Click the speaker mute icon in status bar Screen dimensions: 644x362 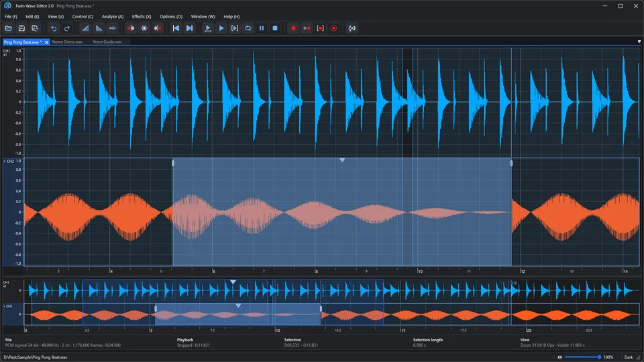click(x=559, y=357)
